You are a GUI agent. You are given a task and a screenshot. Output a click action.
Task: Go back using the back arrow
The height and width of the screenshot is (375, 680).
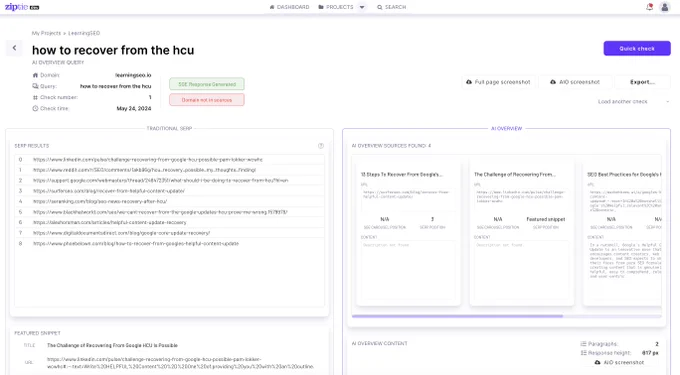click(x=14, y=48)
